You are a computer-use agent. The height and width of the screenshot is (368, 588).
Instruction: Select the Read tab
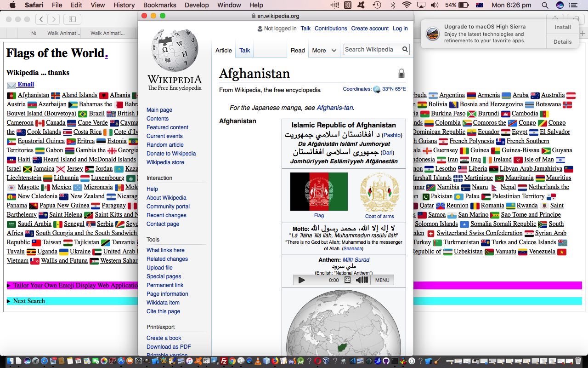[x=298, y=51]
